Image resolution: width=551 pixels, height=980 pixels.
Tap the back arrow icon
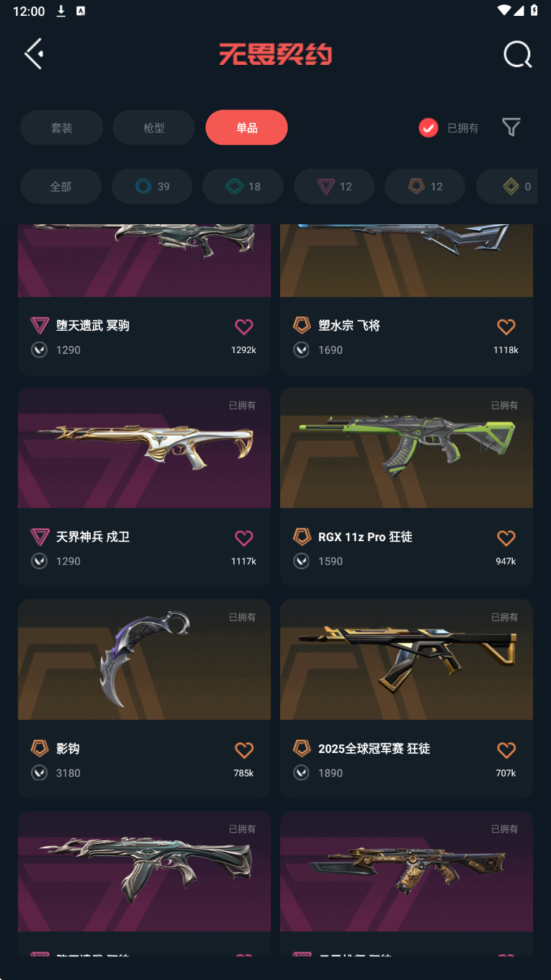click(34, 53)
